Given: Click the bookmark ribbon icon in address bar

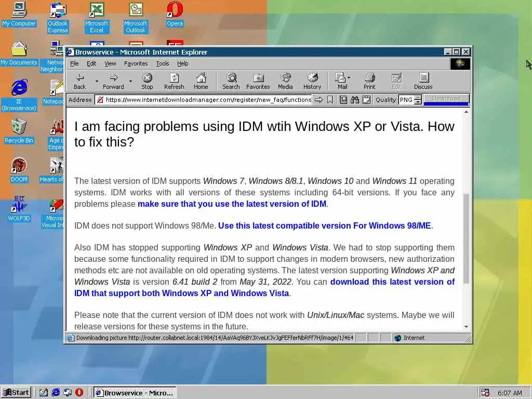Looking at the screenshot, I should (x=330, y=100).
